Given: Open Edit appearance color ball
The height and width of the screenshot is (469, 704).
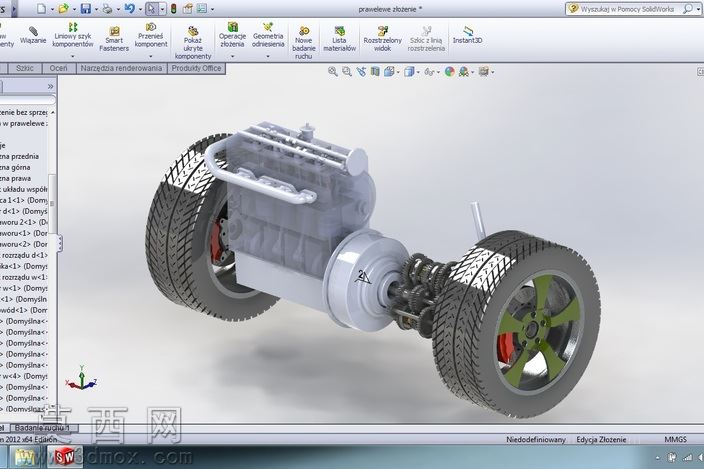Looking at the screenshot, I should click(449, 72).
